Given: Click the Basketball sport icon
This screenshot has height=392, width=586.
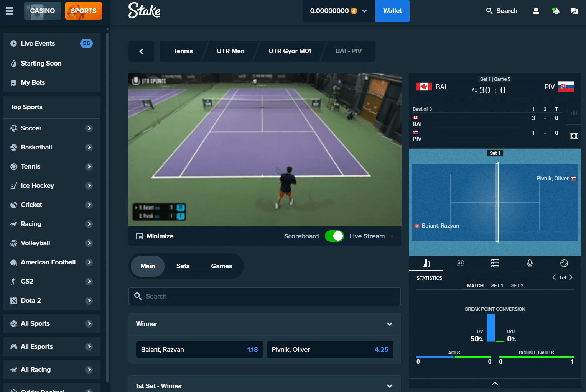Looking at the screenshot, I should coord(14,147).
